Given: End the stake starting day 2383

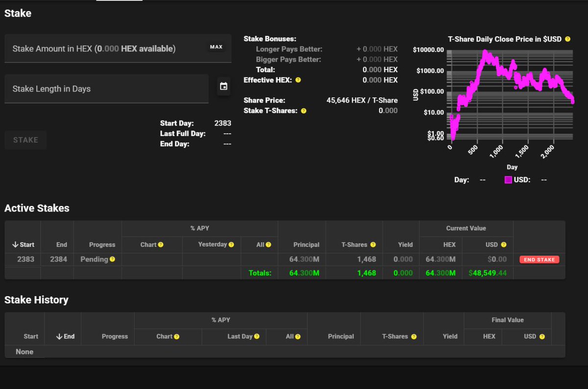Looking at the screenshot, I should pos(539,259).
